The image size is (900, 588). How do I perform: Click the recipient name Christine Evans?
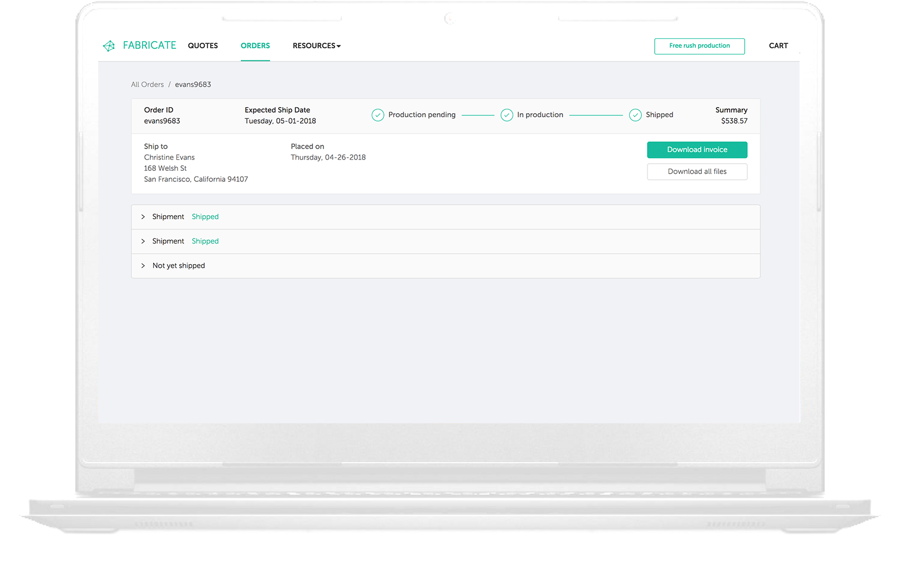pyautogui.click(x=169, y=158)
